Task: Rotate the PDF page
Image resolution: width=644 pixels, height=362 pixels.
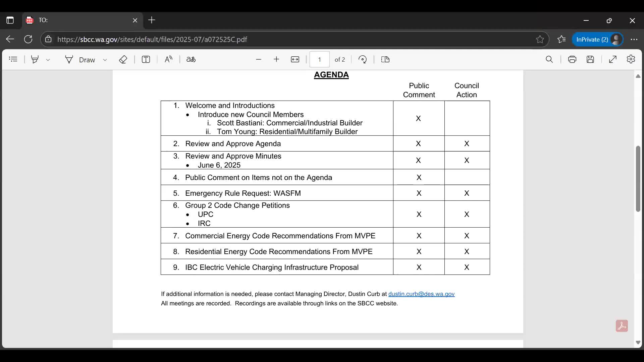Action: click(363, 59)
